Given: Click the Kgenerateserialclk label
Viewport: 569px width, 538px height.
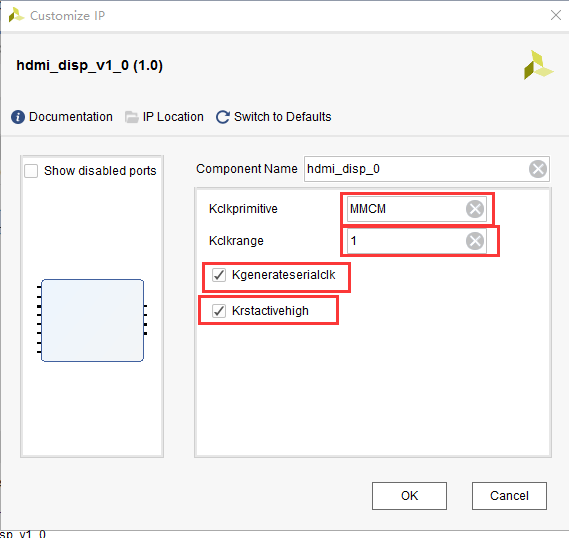Looking at the screenshot, I should coord(283,275).
